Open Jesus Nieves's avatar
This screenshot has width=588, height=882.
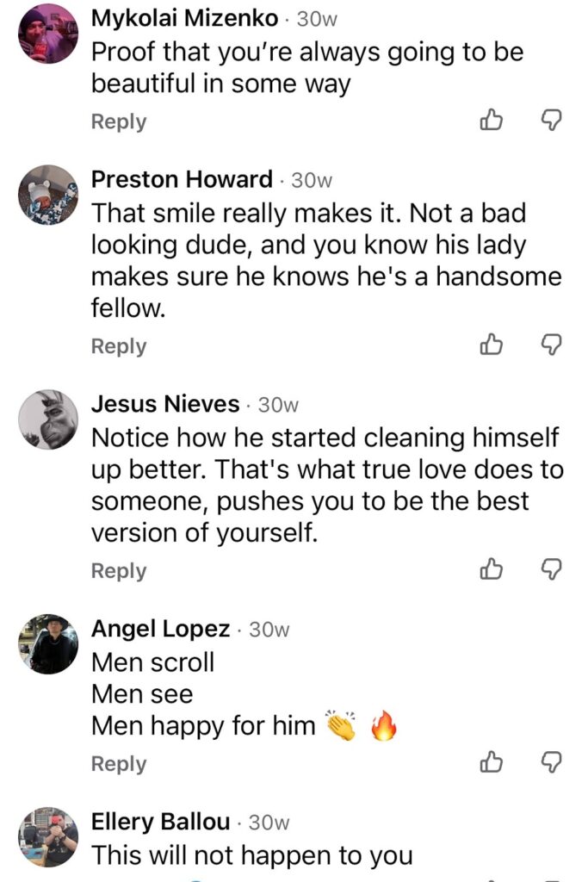pos(48,419)
